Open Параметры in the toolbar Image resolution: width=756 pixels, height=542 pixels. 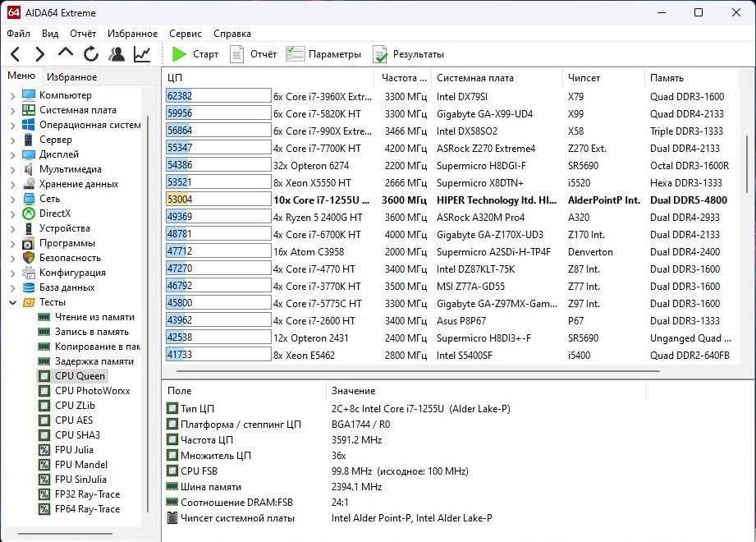click(x=323, y=54)
